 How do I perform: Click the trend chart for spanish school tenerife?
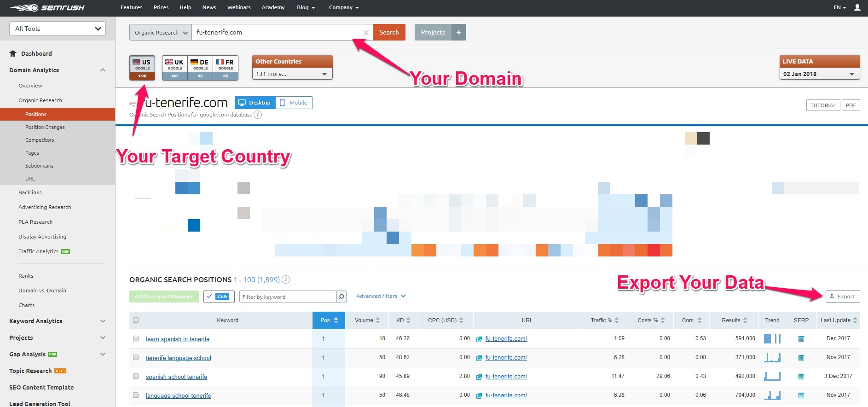[x=772, y=377]
